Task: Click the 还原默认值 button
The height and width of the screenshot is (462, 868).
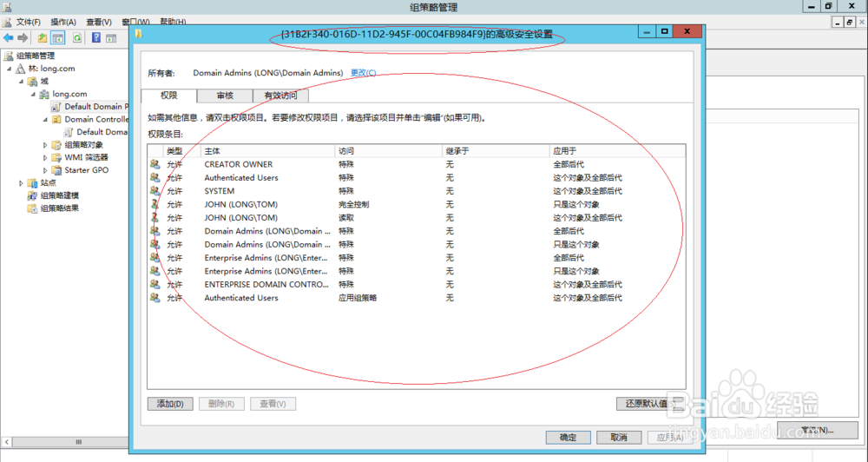Action: [x=651, y=403]
